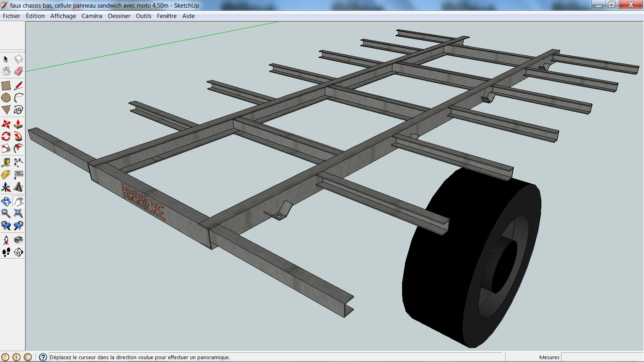Viewport: 644px width, 362px height.
Task: Activate the Tape Measure tool
Action: click(6, 162)
